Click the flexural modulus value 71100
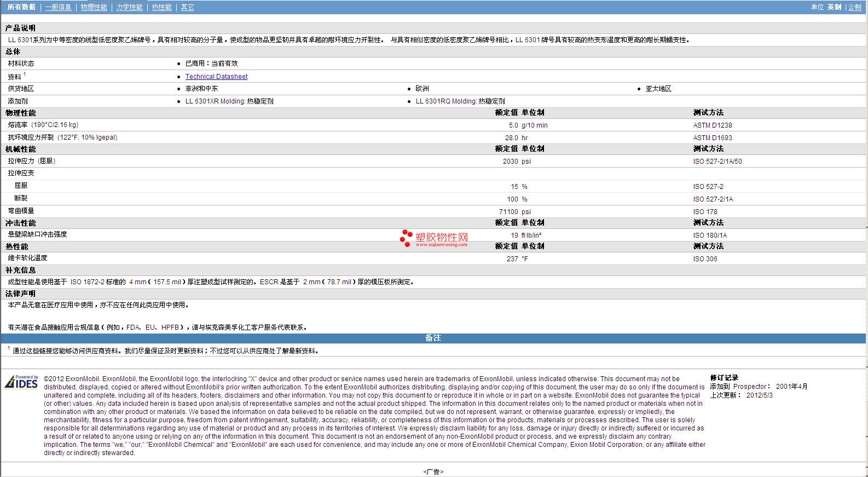This screenshot has height=477, width=868. tap(508, 212)
